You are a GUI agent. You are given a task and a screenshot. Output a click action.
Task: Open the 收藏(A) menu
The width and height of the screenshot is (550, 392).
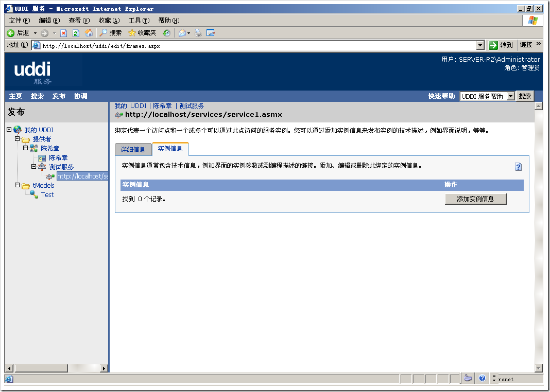[109, 20]
